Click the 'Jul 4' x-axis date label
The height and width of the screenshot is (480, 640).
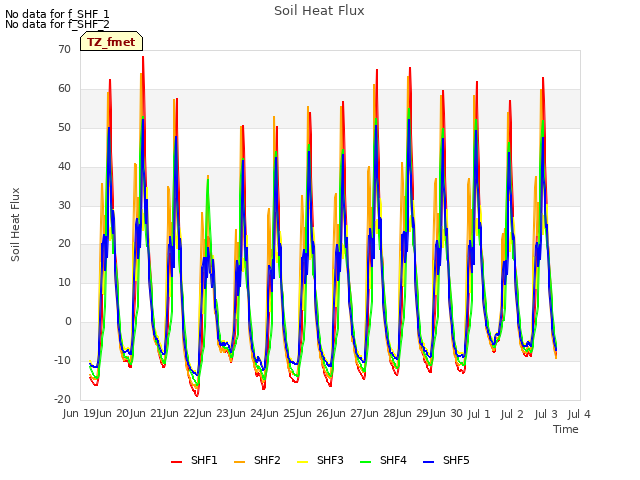pyautogui.click(x=579, y=414)
